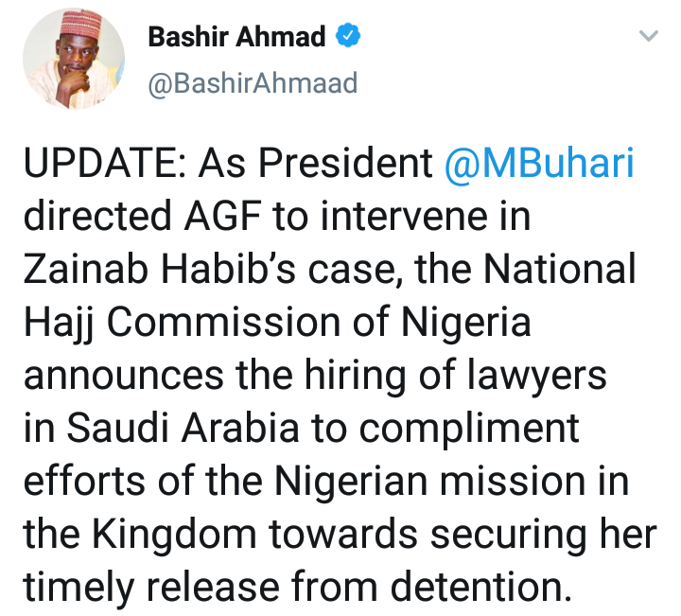The width and height of the screenshot is (681, 616).
Task: Click the @BashirAhmaad handle
Action: coord(253,83)
